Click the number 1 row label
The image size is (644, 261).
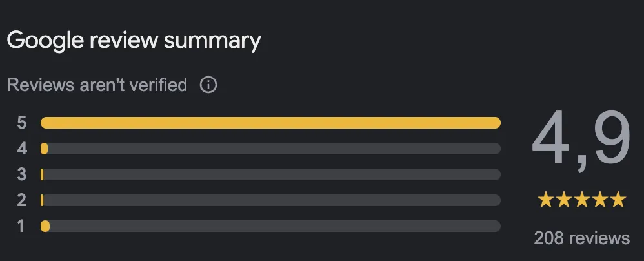(21, 226)
